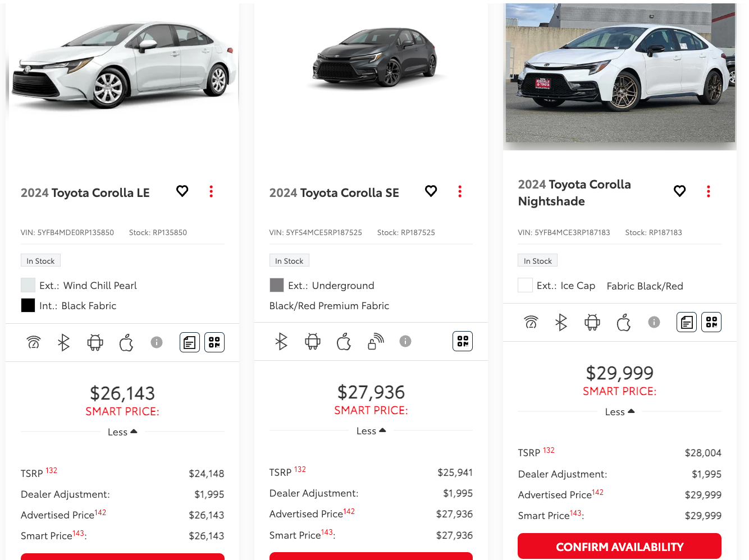Favorite the Corolla SE with heart icon
The width and height of the screenshot is (749, 560).
[x=431, y=191]
